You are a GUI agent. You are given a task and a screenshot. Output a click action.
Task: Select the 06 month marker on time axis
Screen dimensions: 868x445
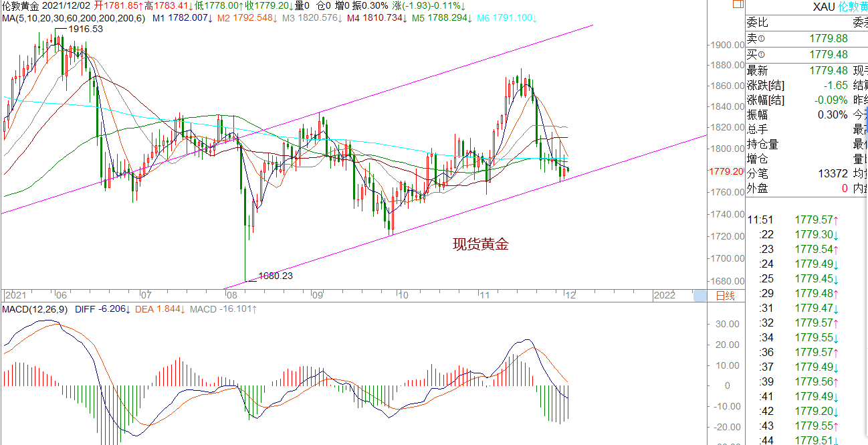click(x=61, y=295)
